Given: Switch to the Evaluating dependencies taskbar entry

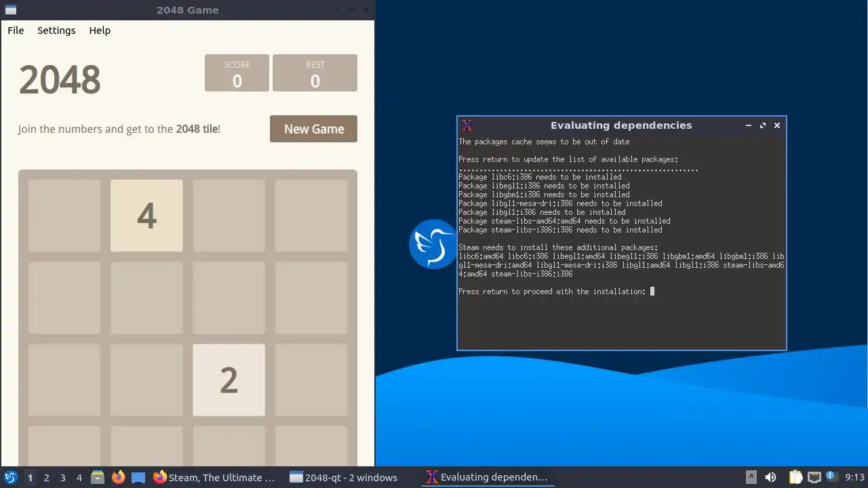Looking at the screenshot, I should coord(487,478).
